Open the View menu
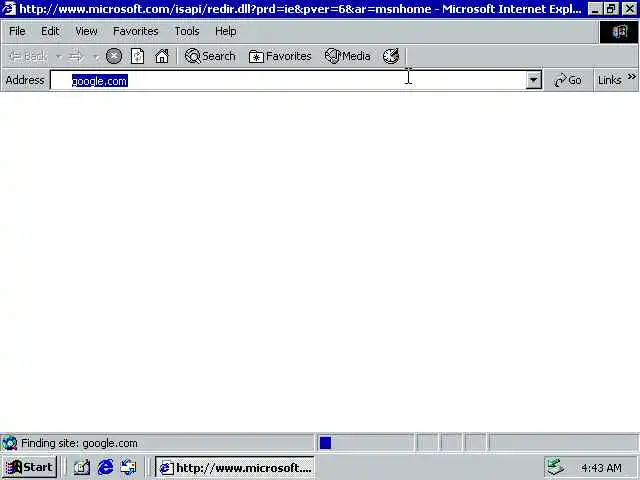 86,31
